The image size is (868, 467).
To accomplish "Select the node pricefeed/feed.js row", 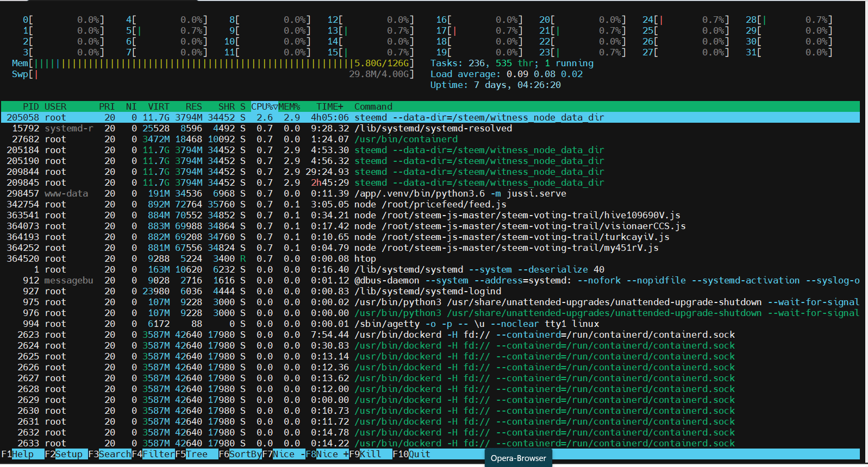I will tap(430, 204).
